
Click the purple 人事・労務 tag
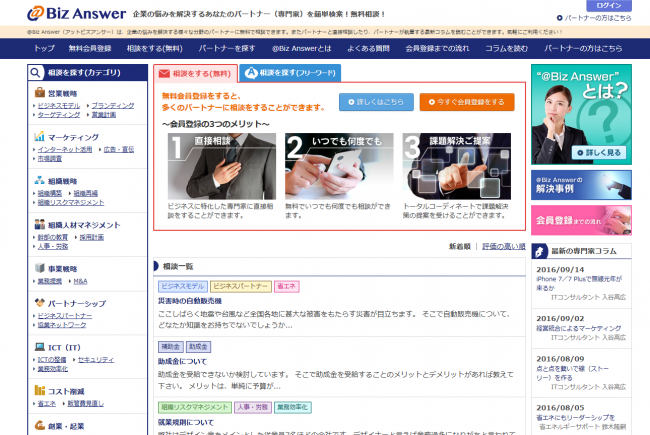coord(252,407)
